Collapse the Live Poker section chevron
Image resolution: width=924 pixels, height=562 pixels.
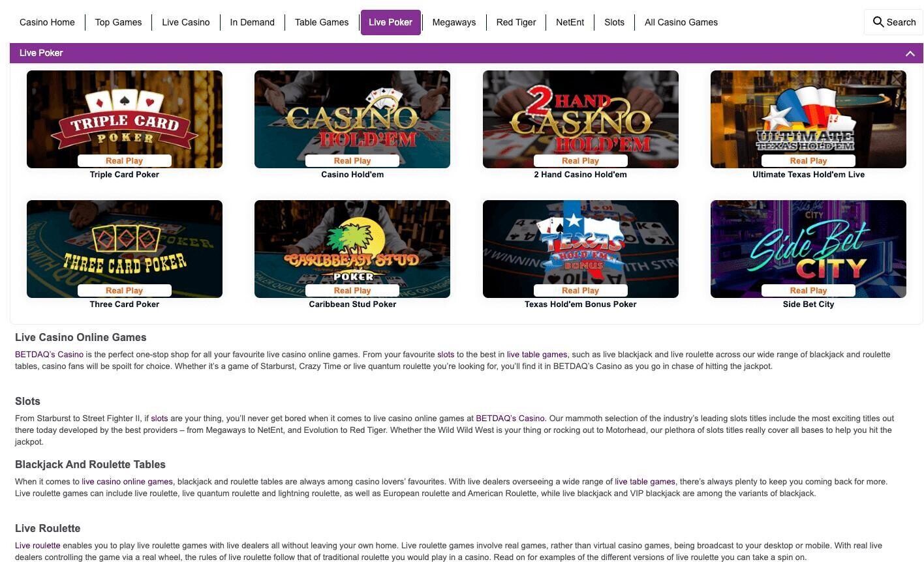pyautogui.click(x=910, y=53)
